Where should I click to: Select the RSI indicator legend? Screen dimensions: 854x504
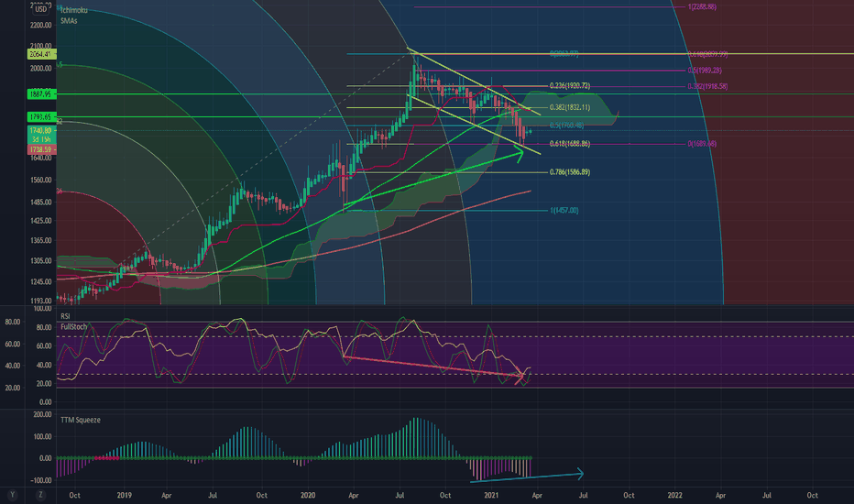[65, 316]
